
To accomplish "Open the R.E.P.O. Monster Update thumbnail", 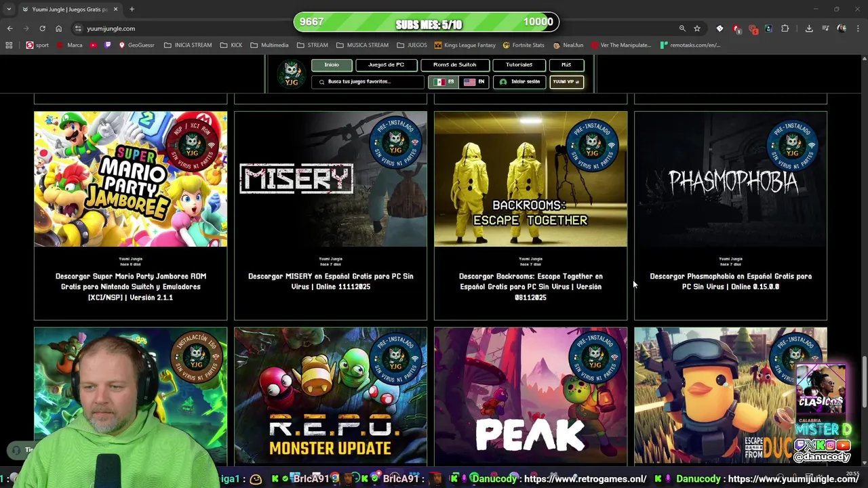I will (x=331, y=396).
